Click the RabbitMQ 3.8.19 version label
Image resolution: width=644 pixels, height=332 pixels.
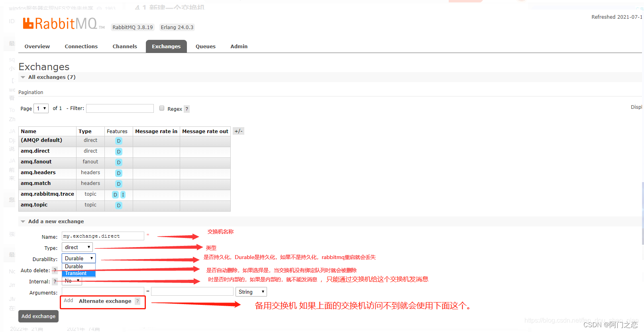[133, 28]
